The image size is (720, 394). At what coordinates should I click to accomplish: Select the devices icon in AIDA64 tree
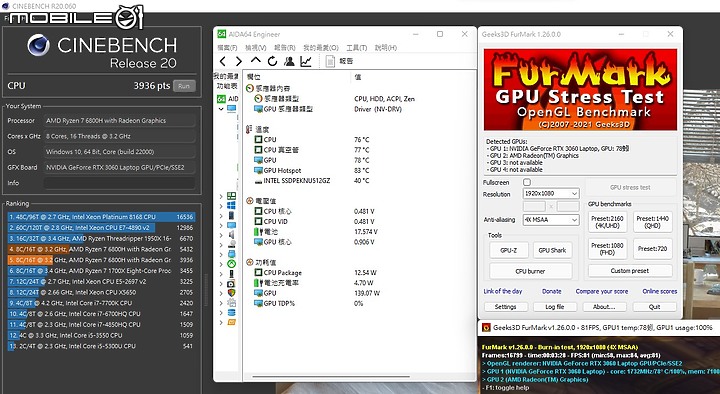231,274
